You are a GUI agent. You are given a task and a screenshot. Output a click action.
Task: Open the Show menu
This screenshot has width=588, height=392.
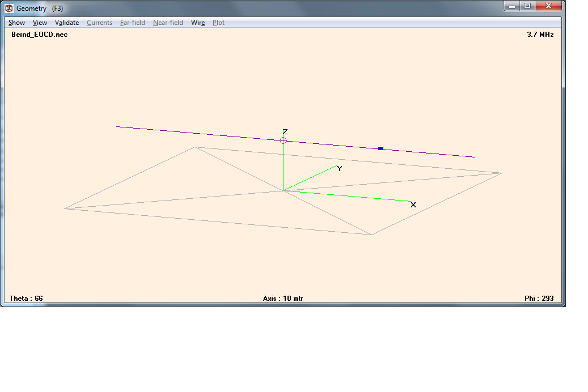16,23
